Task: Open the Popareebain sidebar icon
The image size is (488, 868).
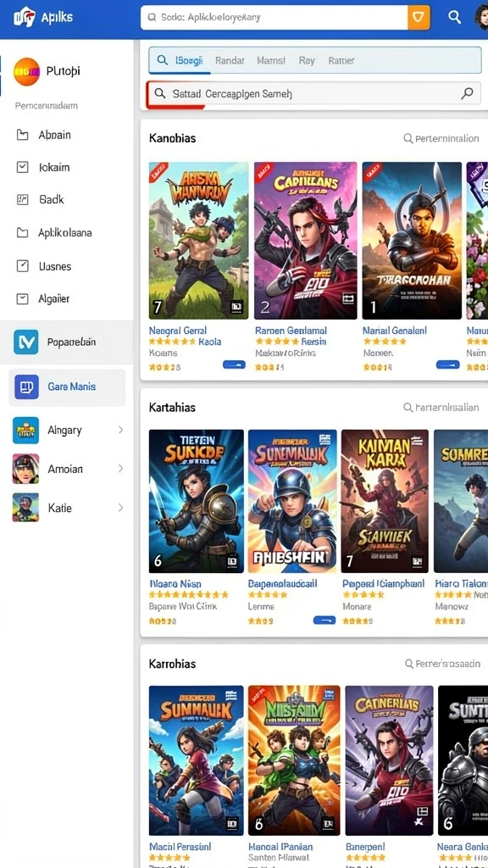Action: [x=26, y=342]
